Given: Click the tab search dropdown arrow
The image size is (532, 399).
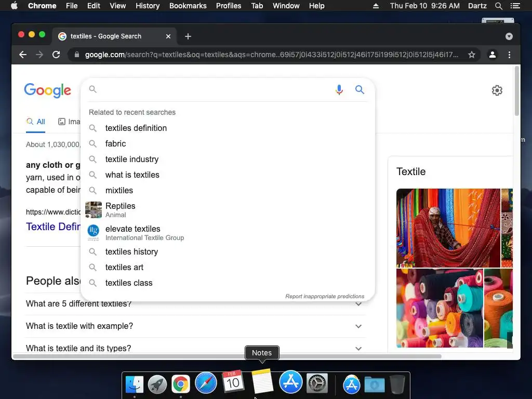Looking at the screenshot, I should (x=509, y=36).
